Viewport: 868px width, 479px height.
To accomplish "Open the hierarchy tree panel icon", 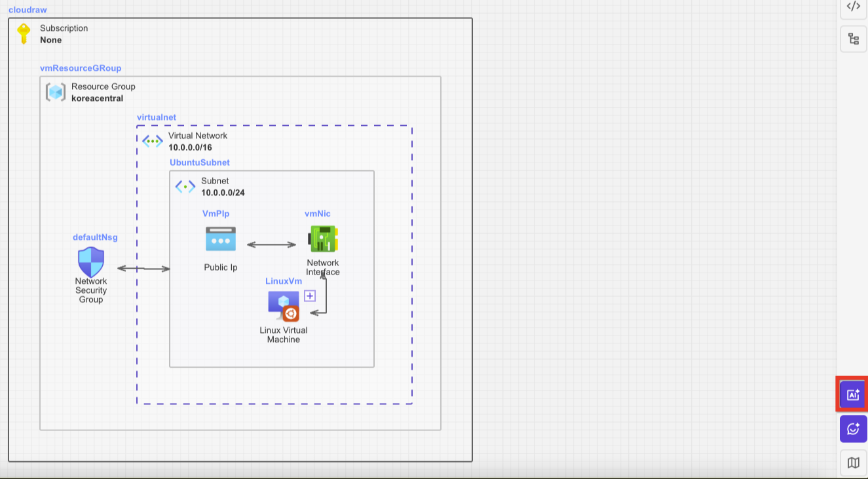I will coord(853,39).
